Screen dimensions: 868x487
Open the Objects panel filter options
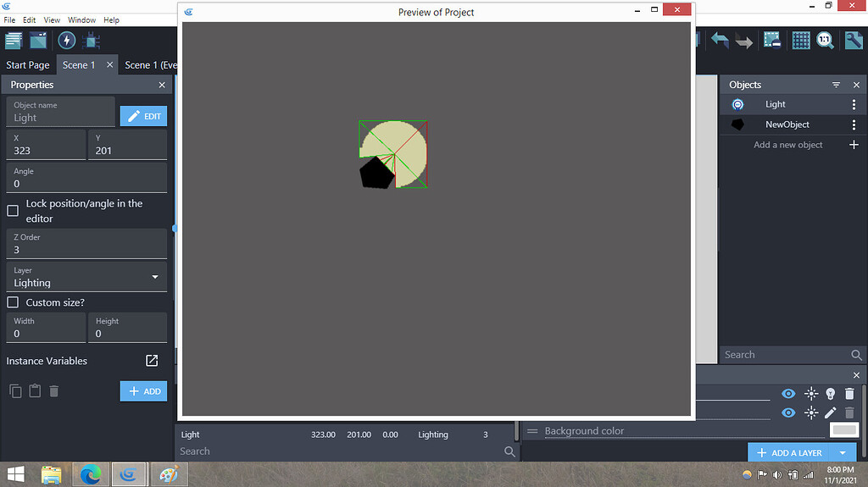pos(836,85)
